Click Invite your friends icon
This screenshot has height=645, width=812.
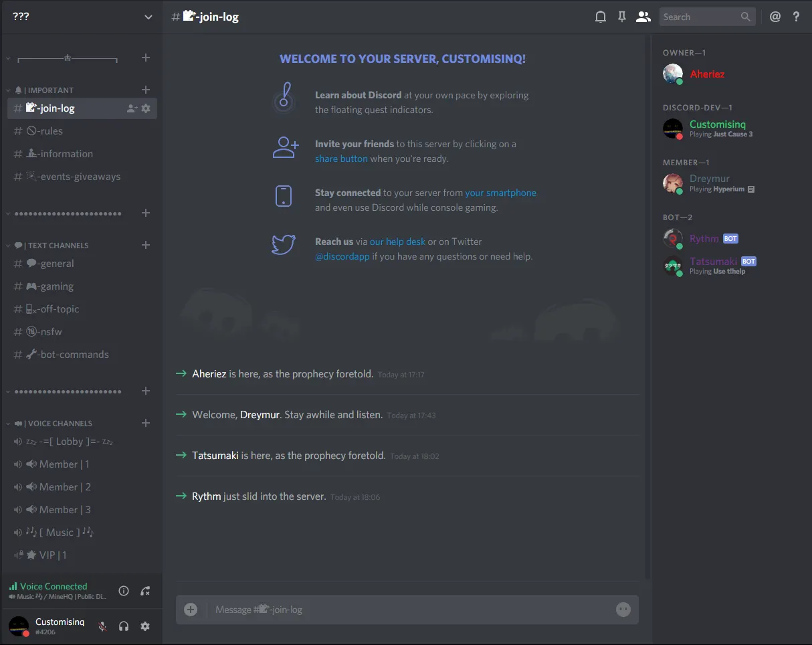tap(286, 147)
